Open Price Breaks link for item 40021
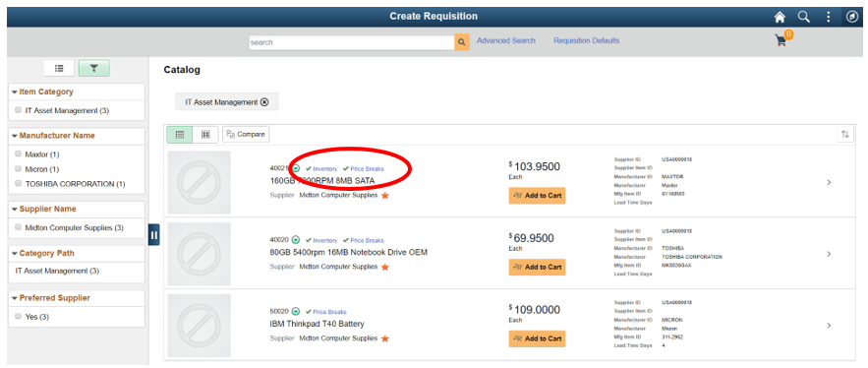868x368 pixels. click(367, 168)
